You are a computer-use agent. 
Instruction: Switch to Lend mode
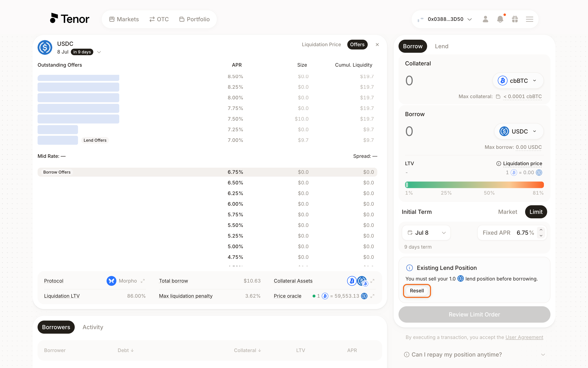[x=441, y=46]
